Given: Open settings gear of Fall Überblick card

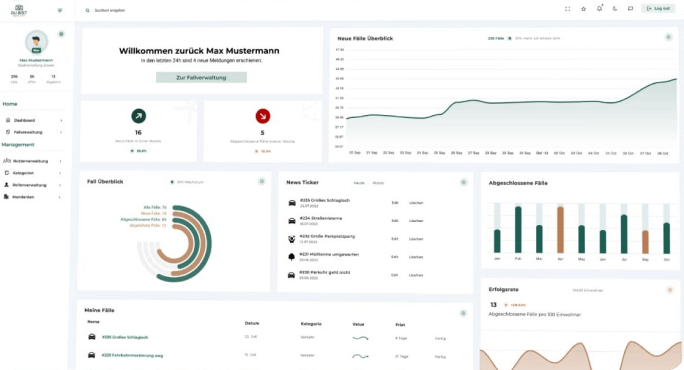Looking at the screenshot, I should (x=262, y=181).
